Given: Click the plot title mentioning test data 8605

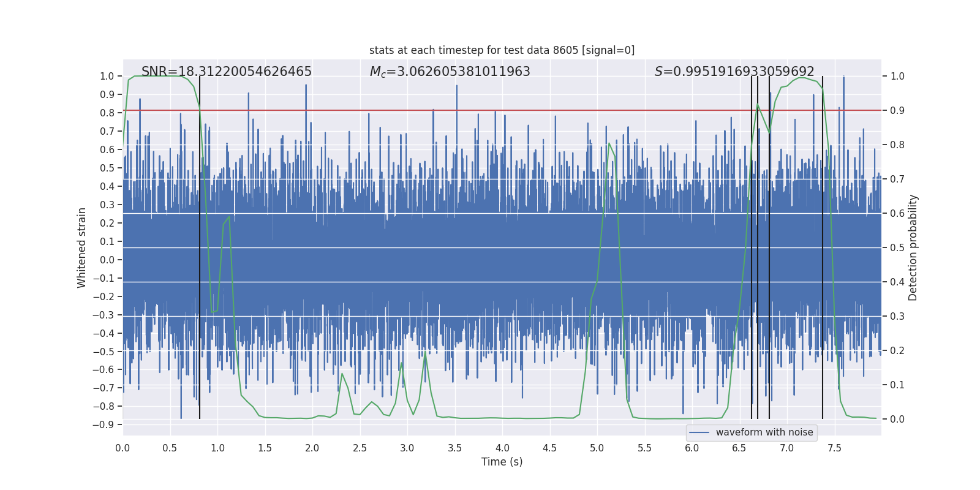Looking at the screenshot, I should pos(502,50).
